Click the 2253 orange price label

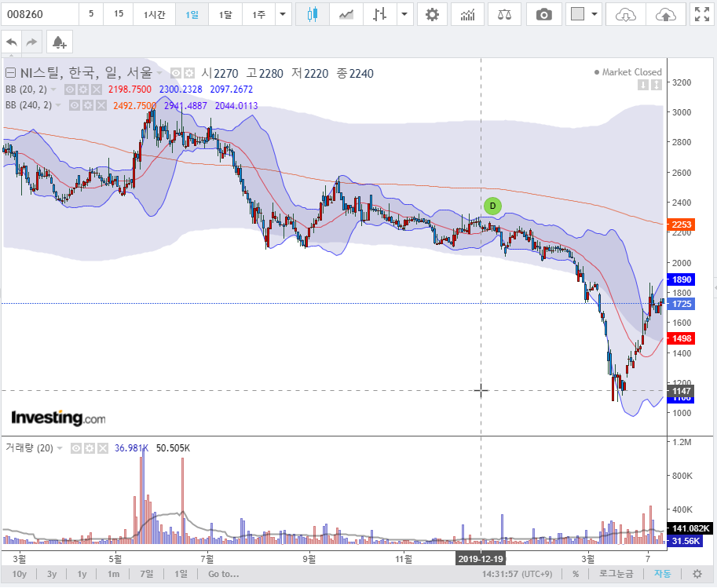(681, 225)
